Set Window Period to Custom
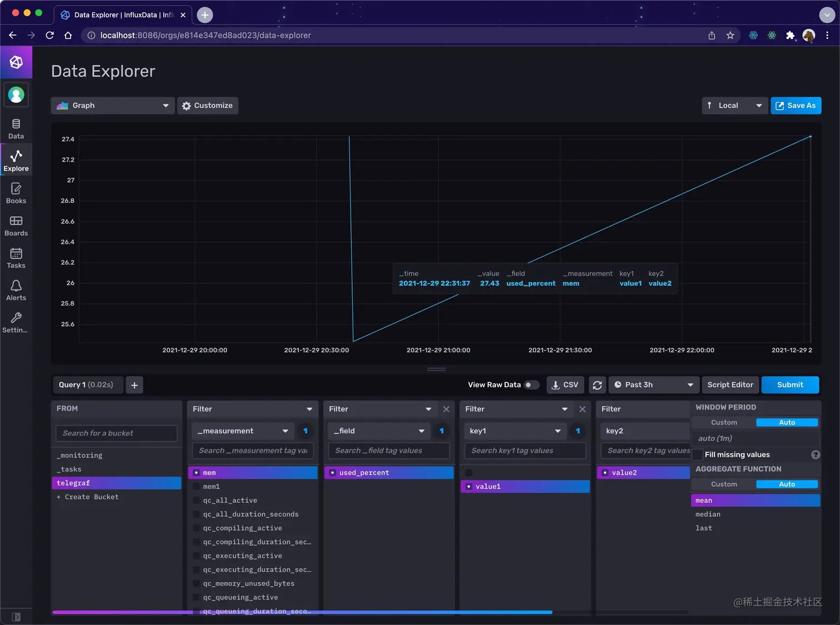This screenshot has height=625, width=840. [724, 422]
